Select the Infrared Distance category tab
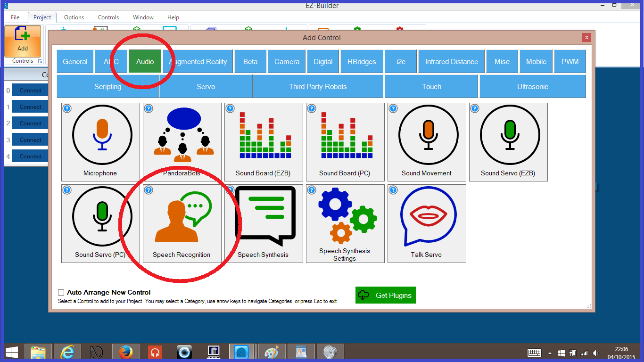 point(452,62)
